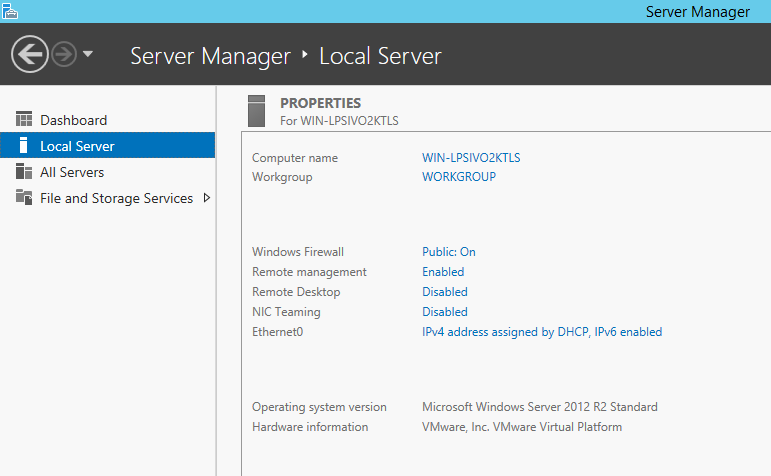The width and height of the screenshot is (771, 476).
Task: Click the All Servers icon
Action: pos(24,171)
